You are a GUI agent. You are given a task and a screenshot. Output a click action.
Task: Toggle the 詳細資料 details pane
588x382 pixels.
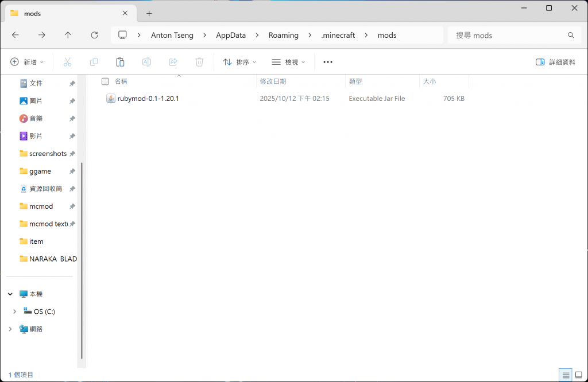coord(555,62)
